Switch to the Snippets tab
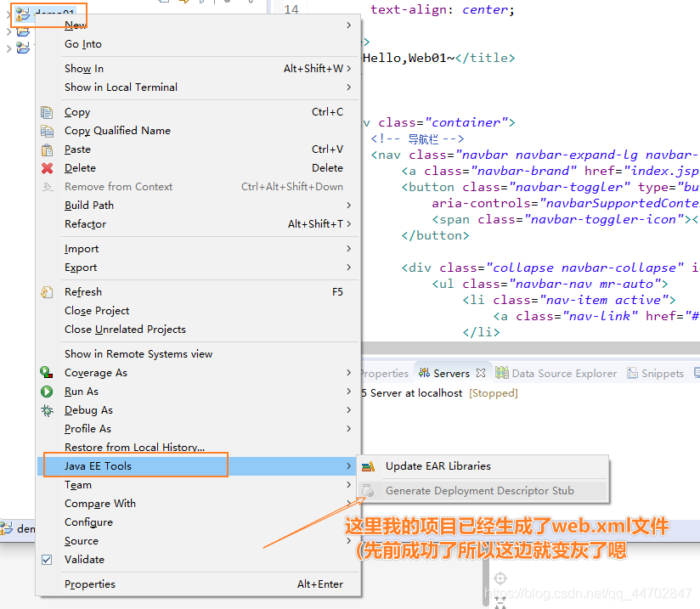 click(x=660, y=372)
